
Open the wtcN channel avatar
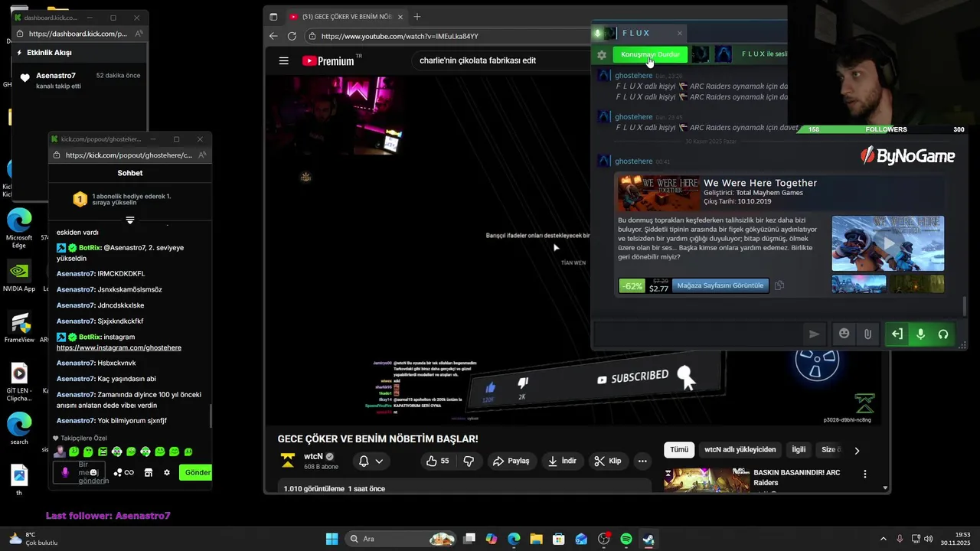pyautogui.click(x=288, y=461)
